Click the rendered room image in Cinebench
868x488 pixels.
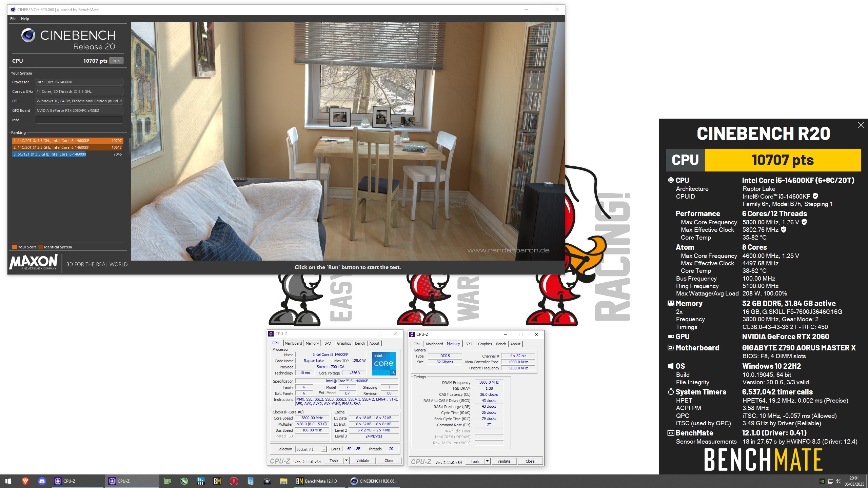348,141
